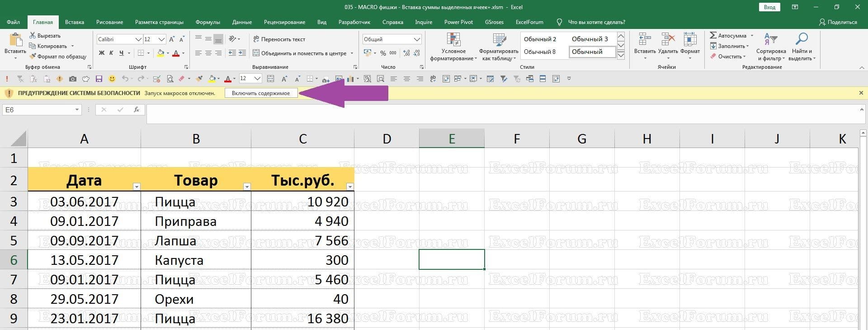Click the text orientation icon

click(x=232, y=39)
